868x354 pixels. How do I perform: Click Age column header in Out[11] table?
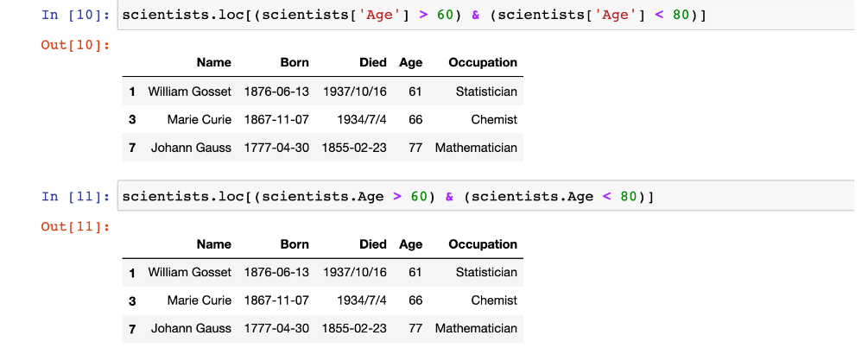pyautogui.click(x=411, y=244)
